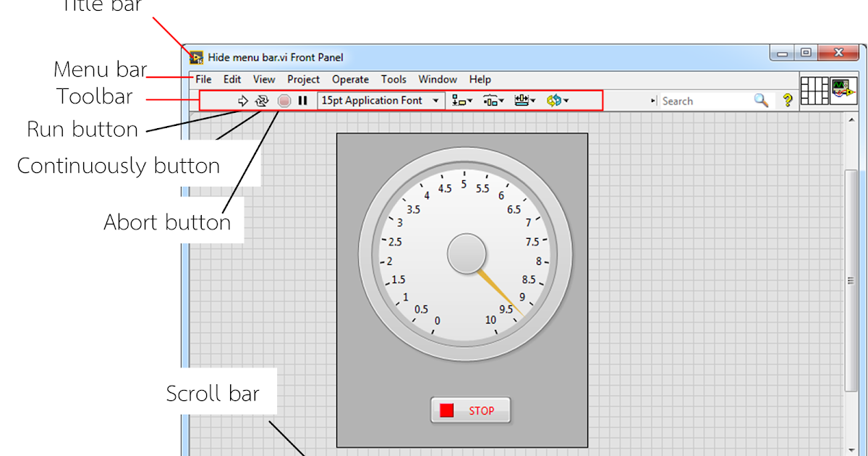Select the Resize Objects toolbar icon
The image size is (868, 456).
point(522,100)
